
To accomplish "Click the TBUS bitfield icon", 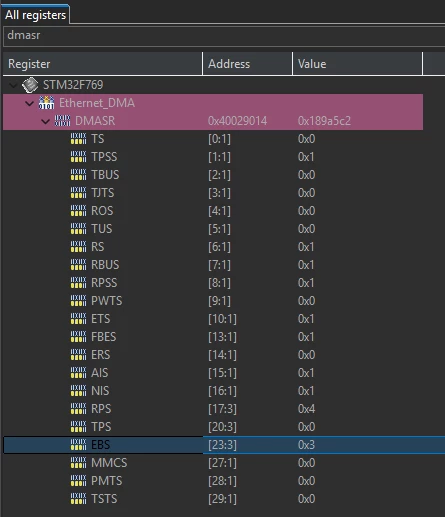I will 78,175.
